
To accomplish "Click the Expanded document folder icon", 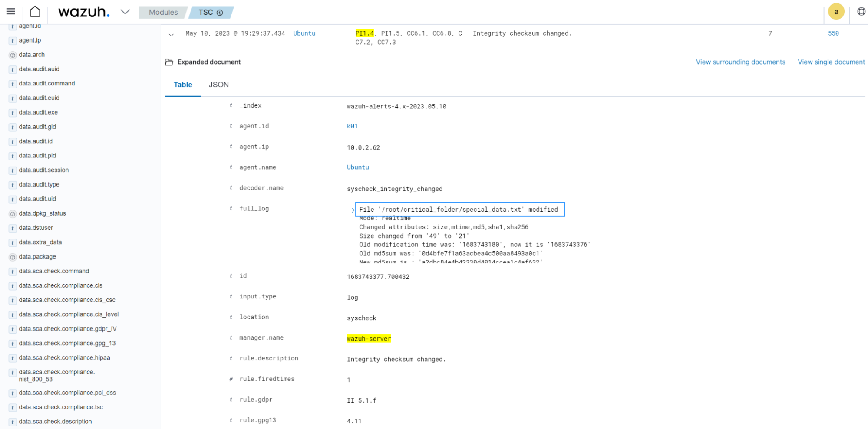I will (169, 62).
